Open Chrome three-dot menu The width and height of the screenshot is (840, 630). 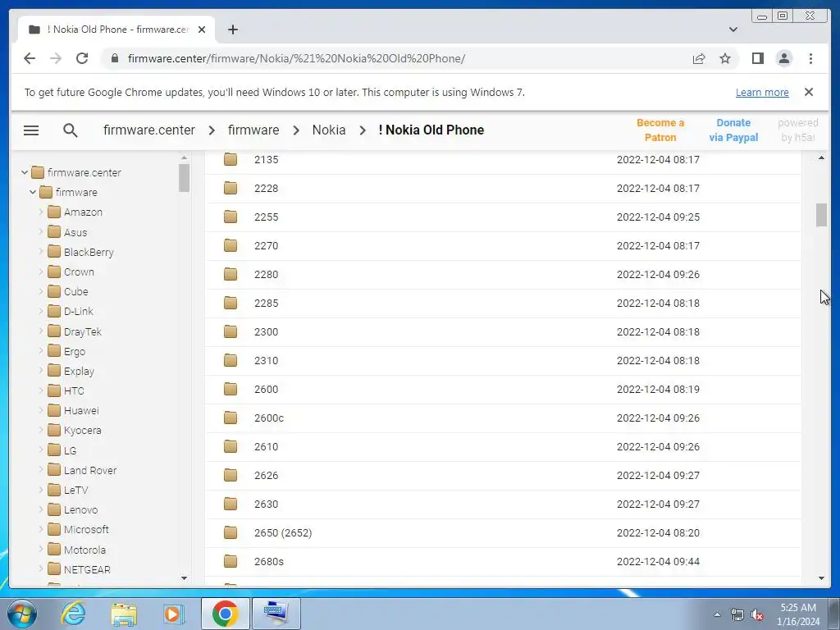810,58
